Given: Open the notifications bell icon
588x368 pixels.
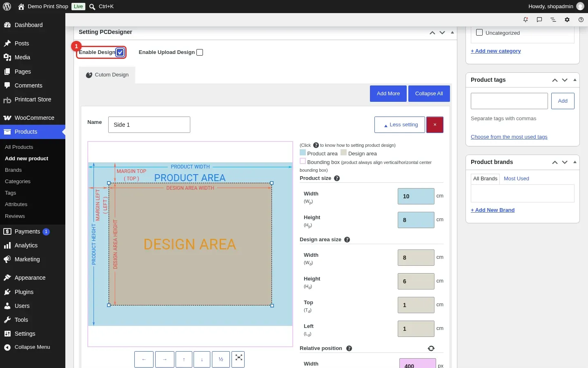Looking at the screenshot, I should [526, 20].
